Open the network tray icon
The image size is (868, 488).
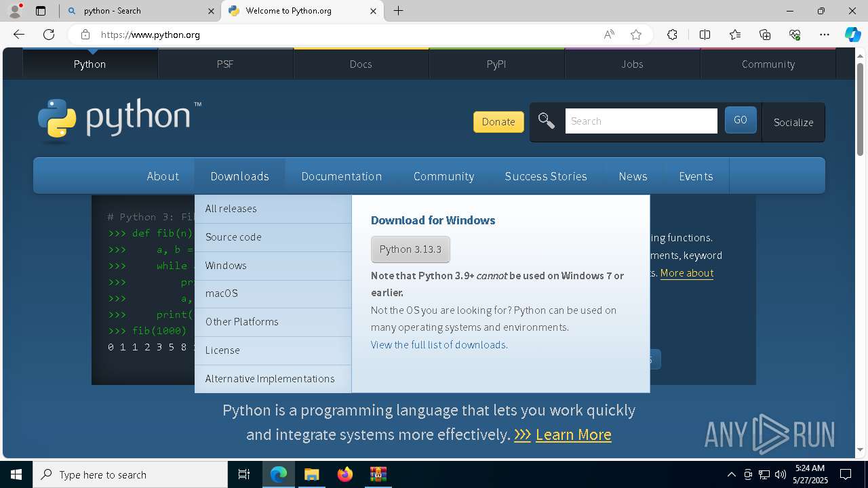click(764, 474)
